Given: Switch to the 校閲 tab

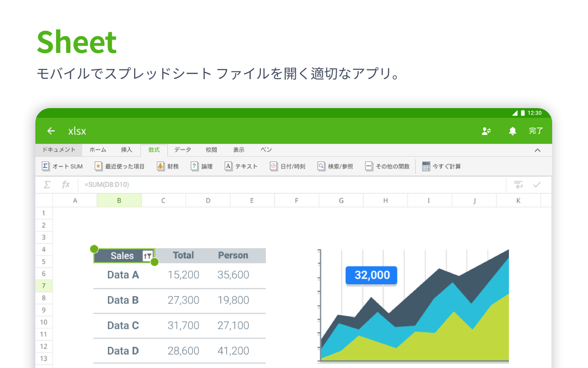Looking at the screenshot, I should [211, 150].
